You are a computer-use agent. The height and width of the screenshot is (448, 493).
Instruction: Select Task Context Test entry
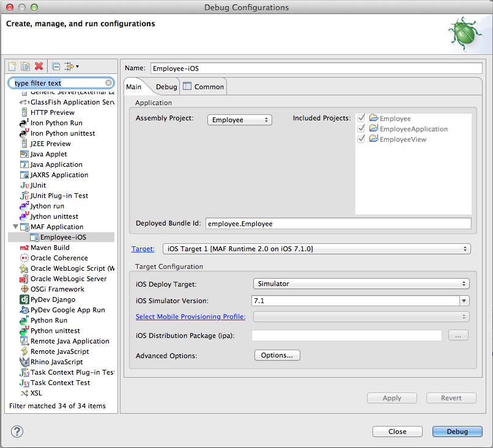pos(60,383)
